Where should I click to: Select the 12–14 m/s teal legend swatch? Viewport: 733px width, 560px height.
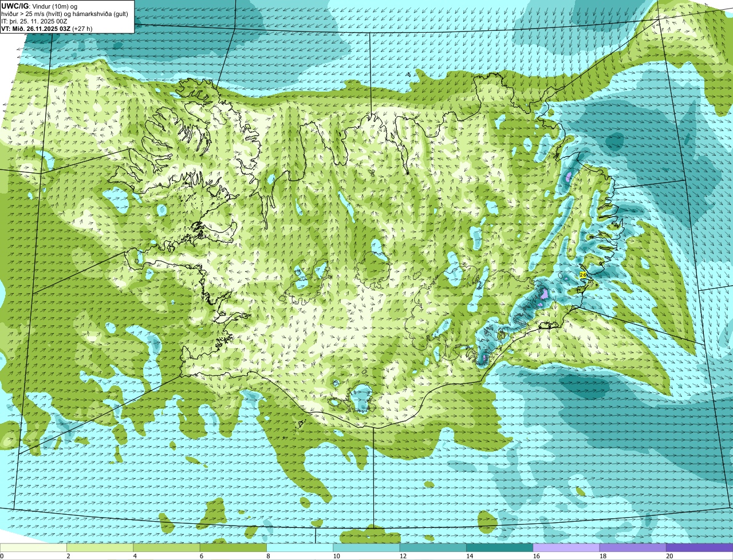click(x=433, y=547)
